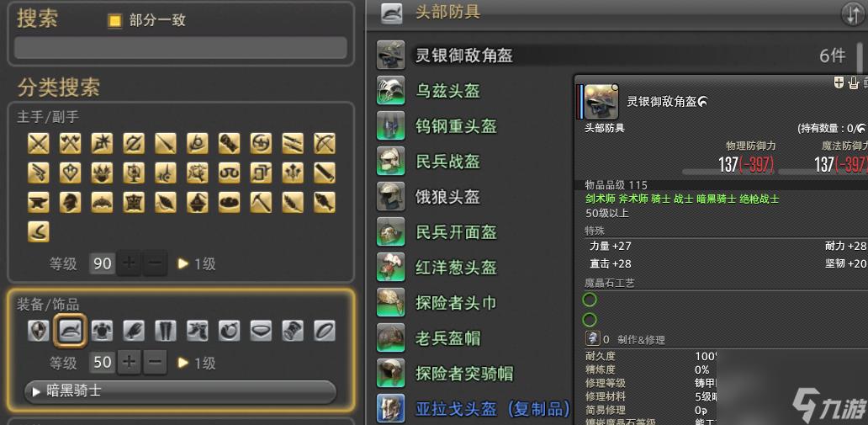Select the trousers leg gear category icon
868x425 pixels.
click(166, 331)
